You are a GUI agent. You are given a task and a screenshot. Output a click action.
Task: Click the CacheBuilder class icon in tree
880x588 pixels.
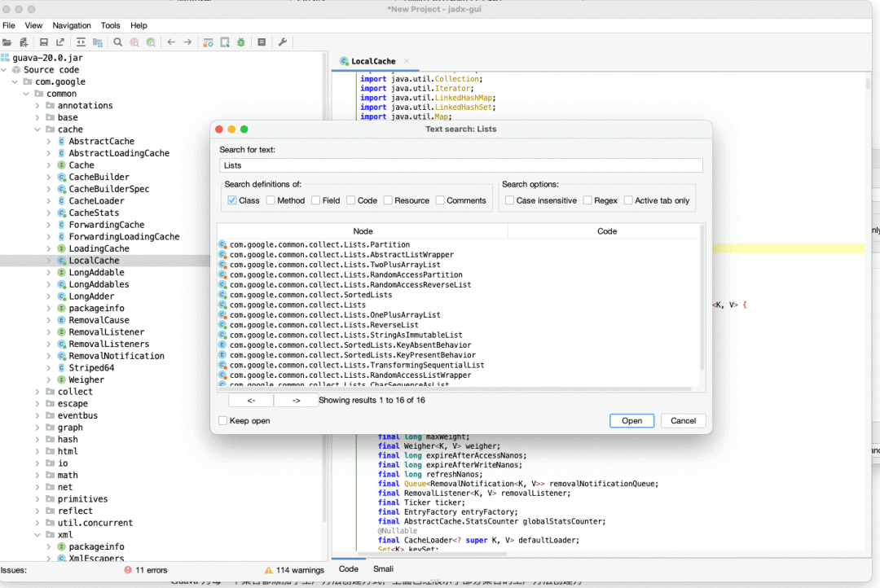pos(62,177)
